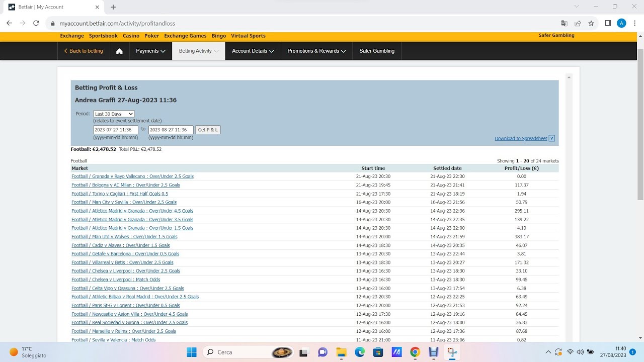644x362 pixels.
Task: Open Windows Start menu
Action: [192, 352]
